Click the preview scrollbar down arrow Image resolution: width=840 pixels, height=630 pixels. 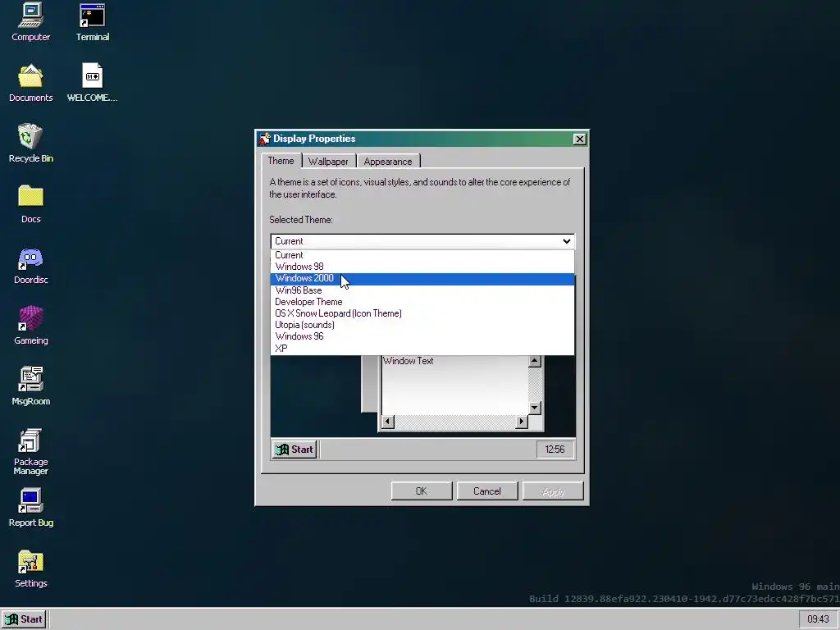point(534,409)
